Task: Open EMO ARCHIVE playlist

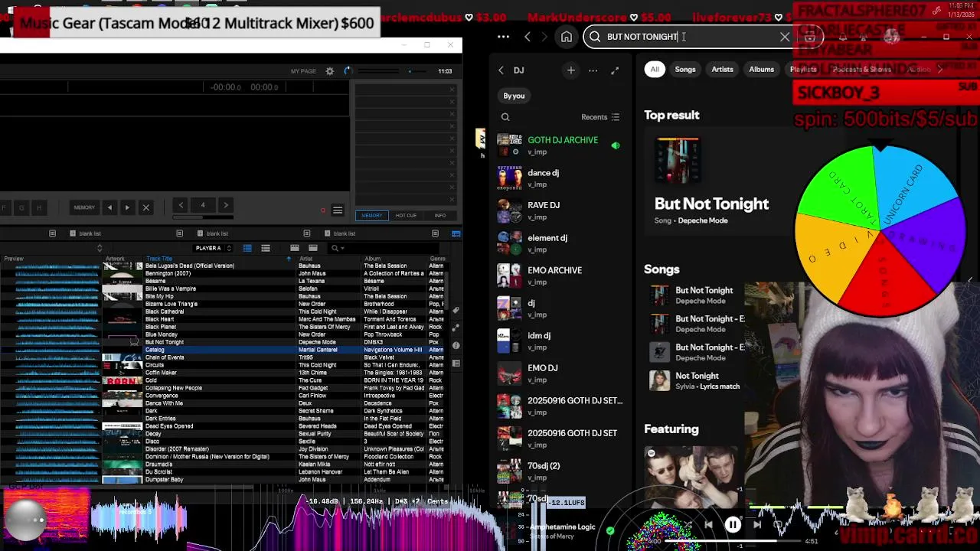Action: [562, 275]
